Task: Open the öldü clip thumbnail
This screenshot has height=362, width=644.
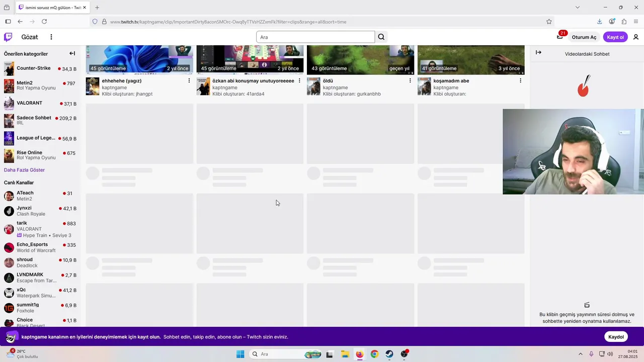Action: tap(360, 60)
